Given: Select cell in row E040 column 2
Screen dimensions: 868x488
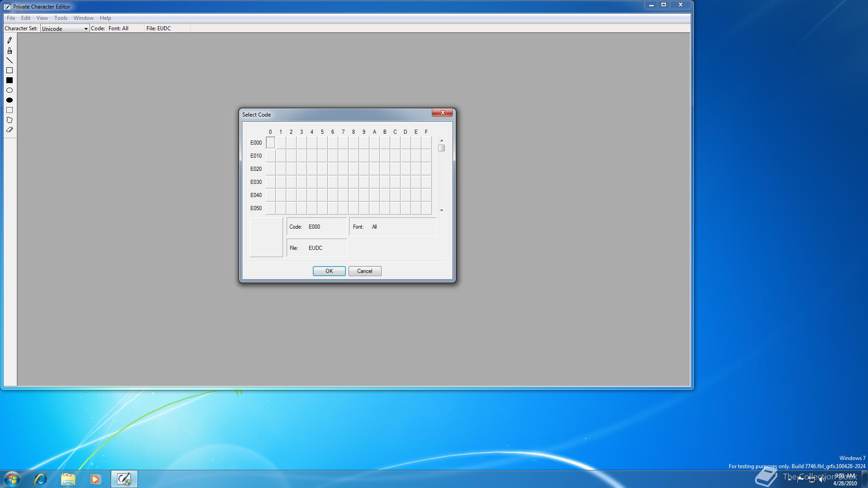Looking at the screenshot, I should tap(291, 195).
